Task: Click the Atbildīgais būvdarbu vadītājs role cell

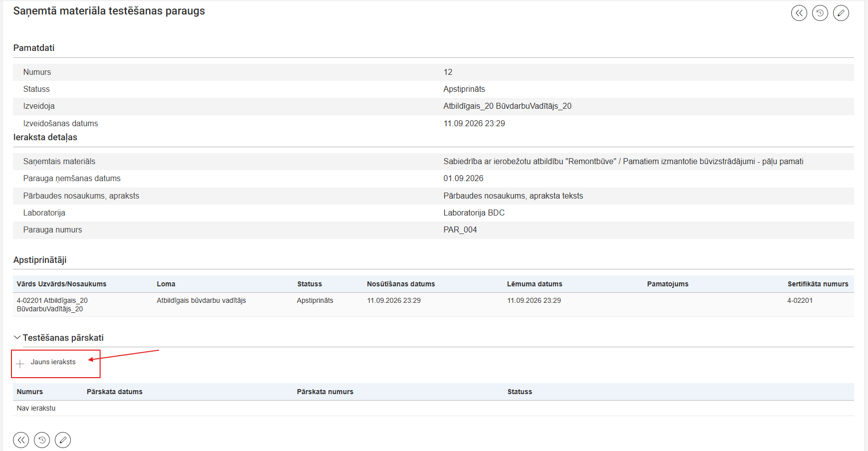Action: [201, 300]
